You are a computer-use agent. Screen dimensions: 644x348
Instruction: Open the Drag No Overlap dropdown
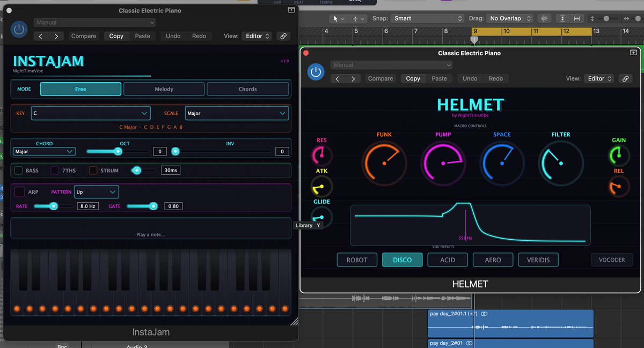[510, 18]
